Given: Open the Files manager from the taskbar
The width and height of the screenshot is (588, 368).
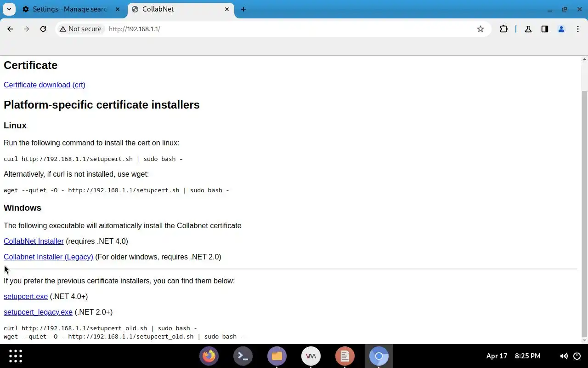Looking at the screenshot, I should coord(277,356).
